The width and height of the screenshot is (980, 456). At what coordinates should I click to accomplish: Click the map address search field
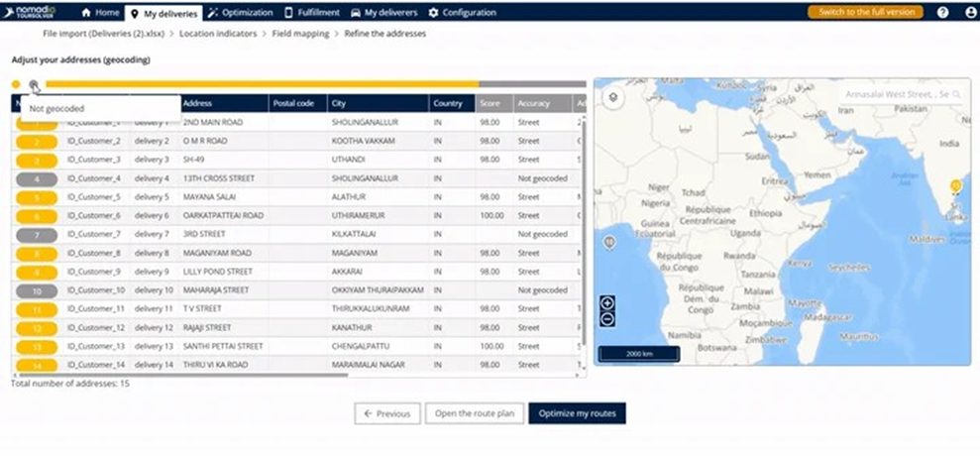pos(892,94)
